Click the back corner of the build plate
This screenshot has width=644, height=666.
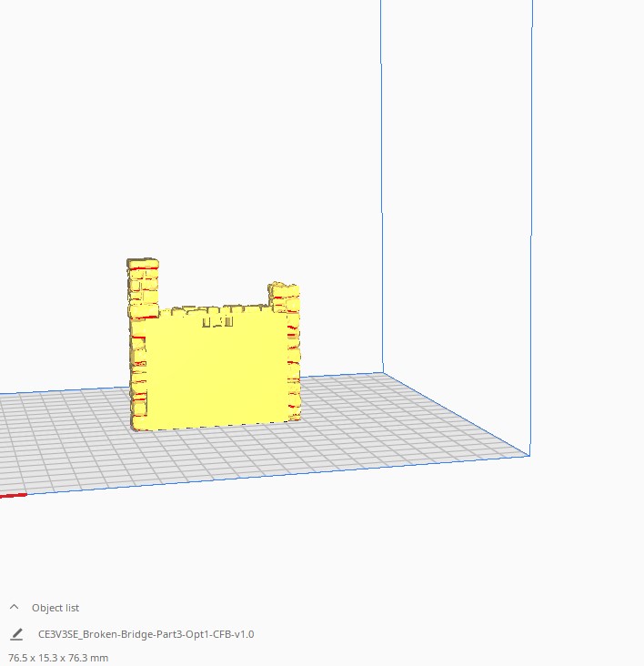(x=383, y=373)
